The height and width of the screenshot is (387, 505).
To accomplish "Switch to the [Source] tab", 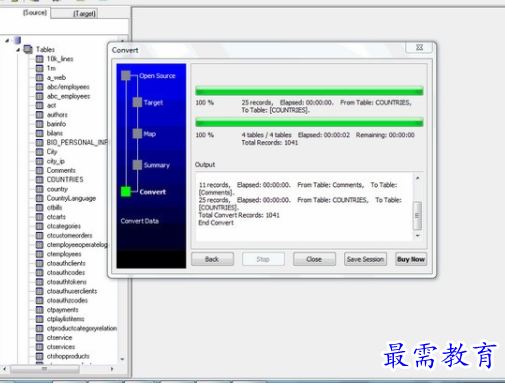I will click(x=35, y=13).
